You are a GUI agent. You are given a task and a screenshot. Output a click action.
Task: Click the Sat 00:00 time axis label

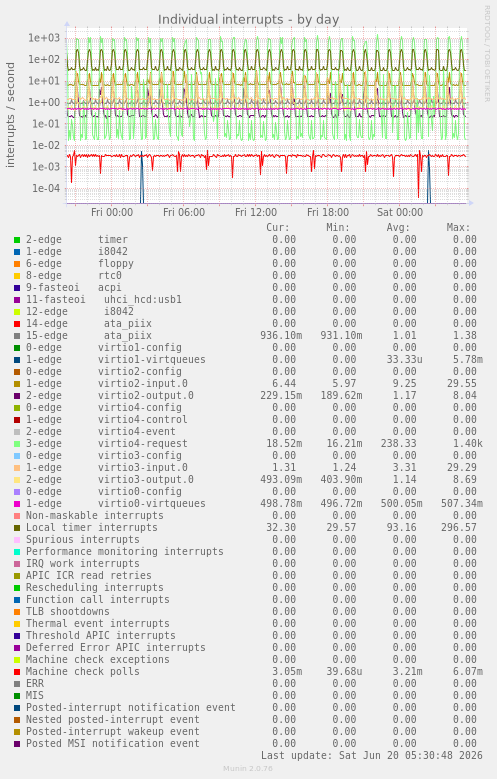pyautogui.click(x=400, y=212)
